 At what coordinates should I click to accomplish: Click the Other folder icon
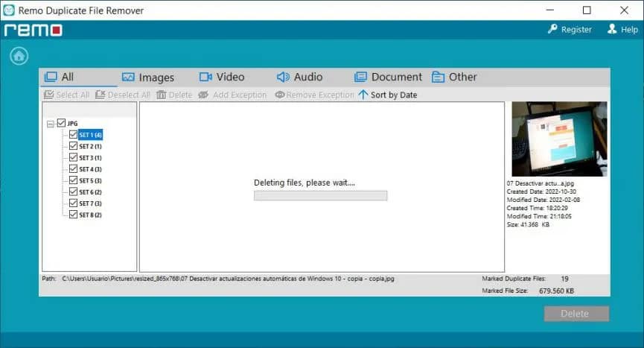[439, 77]
